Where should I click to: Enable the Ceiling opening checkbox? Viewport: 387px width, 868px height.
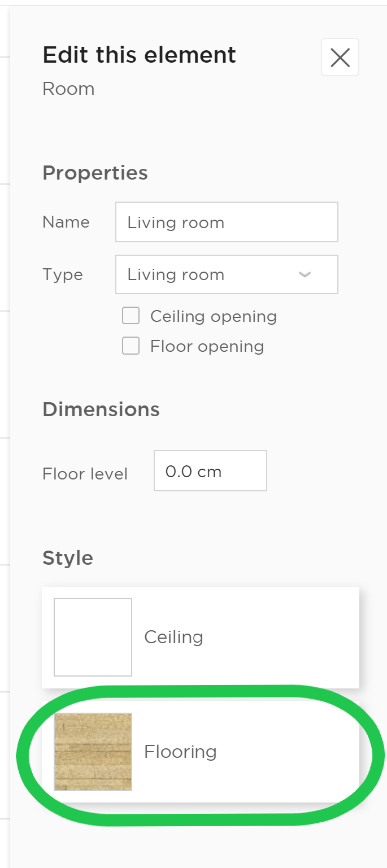(x=131, y=316)
